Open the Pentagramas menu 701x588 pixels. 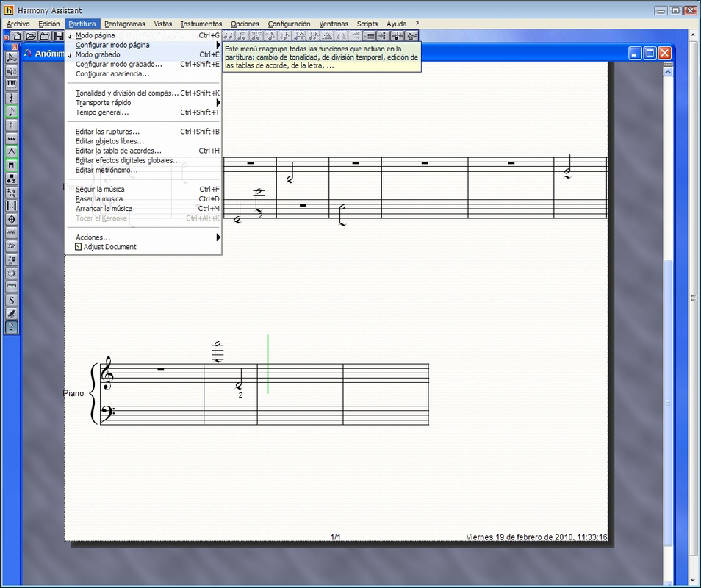click(125, 24)
